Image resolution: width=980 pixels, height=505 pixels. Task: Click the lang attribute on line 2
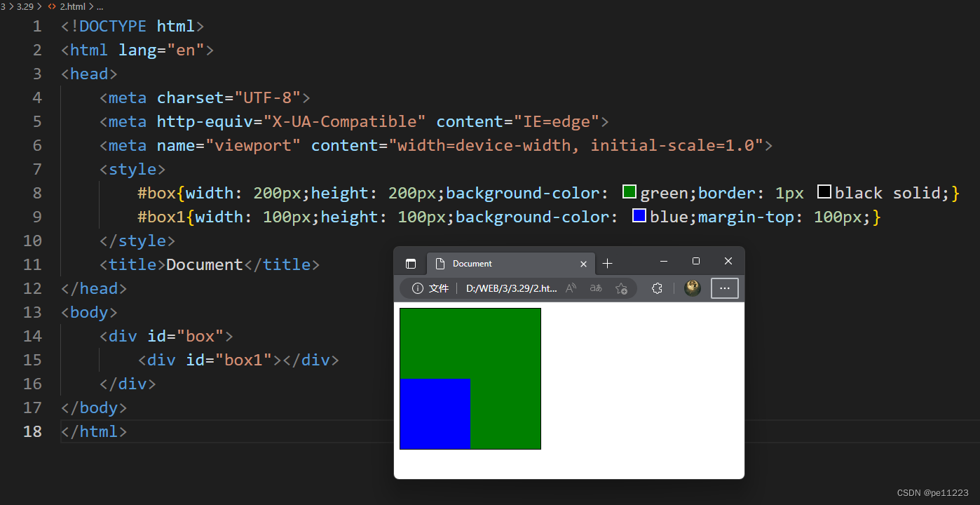tap(137, 50)
